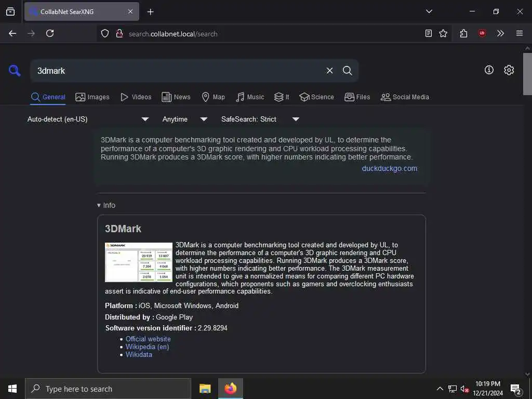Open Firefox extensions puzzle icon
The height and width of the screenshot is (399, 532).
pos(464,33)
